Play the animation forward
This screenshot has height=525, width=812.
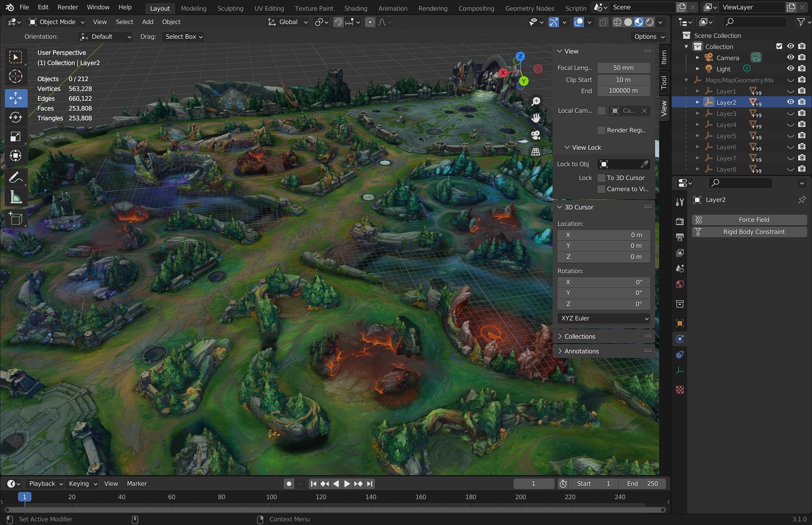(347, 484)
